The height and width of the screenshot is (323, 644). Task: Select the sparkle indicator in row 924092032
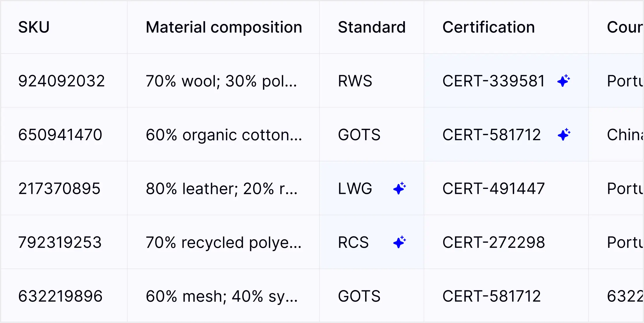tap(563, 81)
